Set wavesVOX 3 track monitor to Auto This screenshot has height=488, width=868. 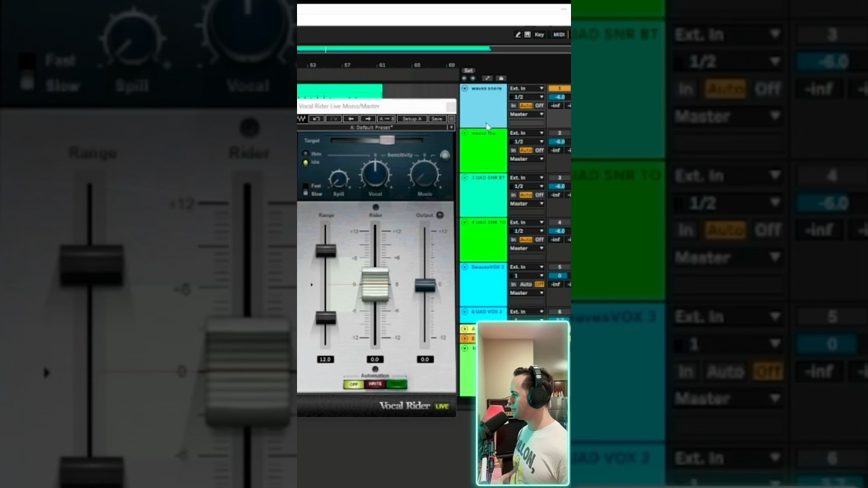click(526, 285)
